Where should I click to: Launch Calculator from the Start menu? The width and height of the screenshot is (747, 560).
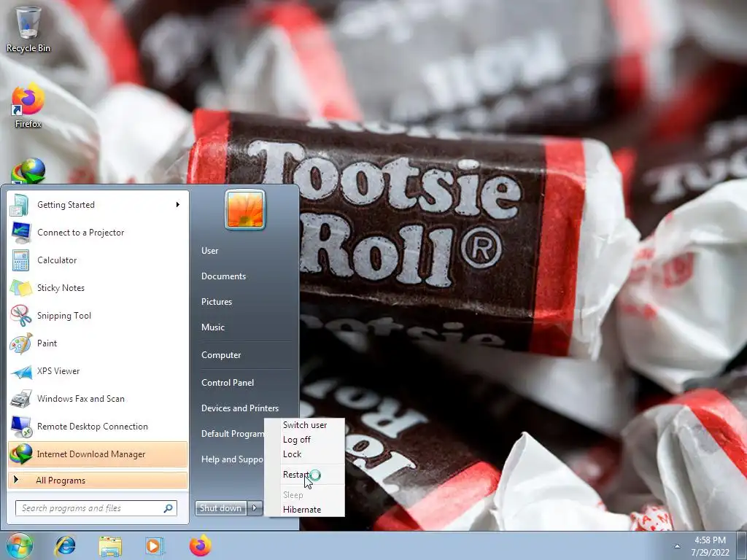(x=97, y=260)
